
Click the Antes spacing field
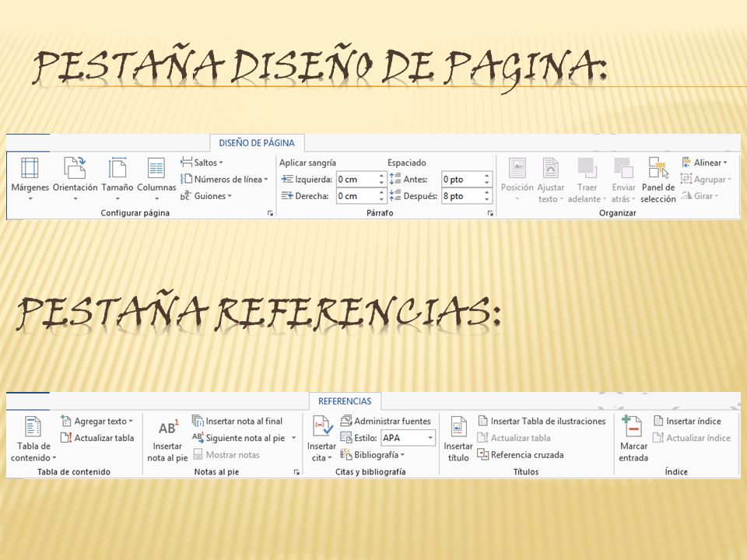pos(462,179)
